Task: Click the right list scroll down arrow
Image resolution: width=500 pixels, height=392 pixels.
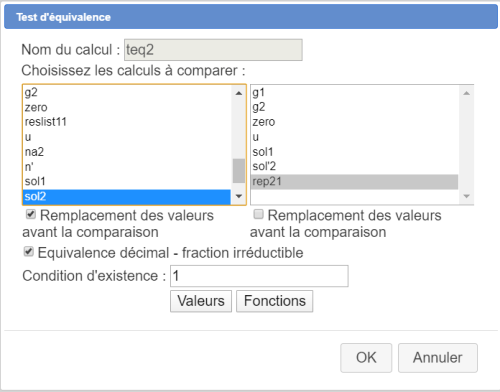Action: (466, 196)
